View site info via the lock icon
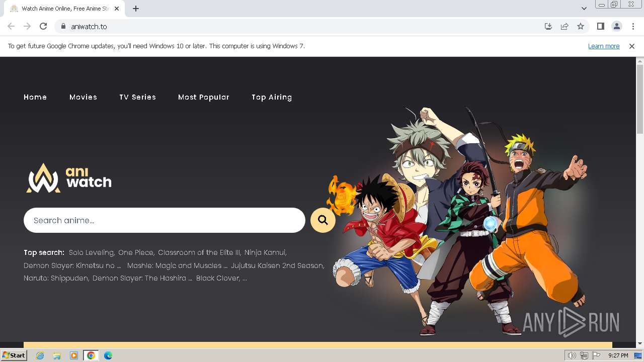This screenshot has width=644, height=362. pos(63,26)
